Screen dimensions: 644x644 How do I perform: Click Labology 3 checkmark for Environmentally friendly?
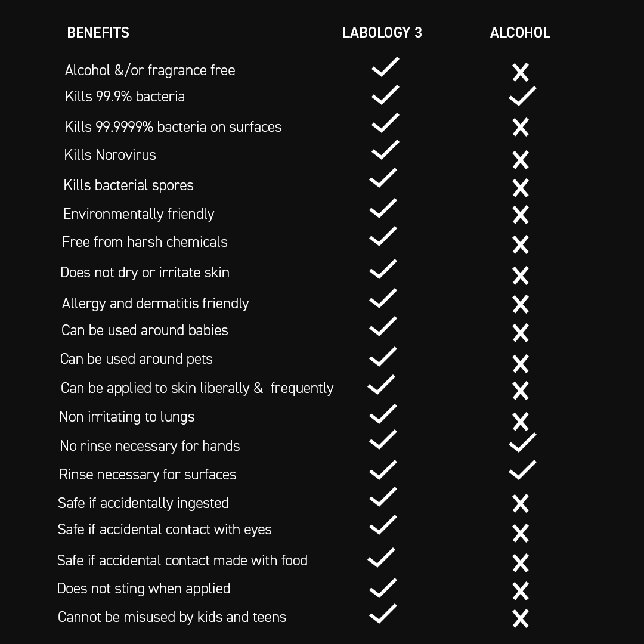pyautogui.click(x=383, y=209)
